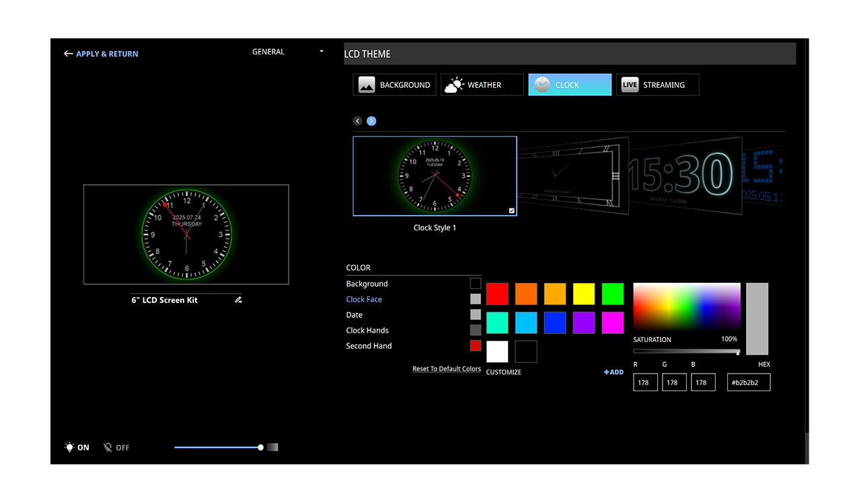Select the digital 15:30 clock style thumbnail

[x=685, y=175]
